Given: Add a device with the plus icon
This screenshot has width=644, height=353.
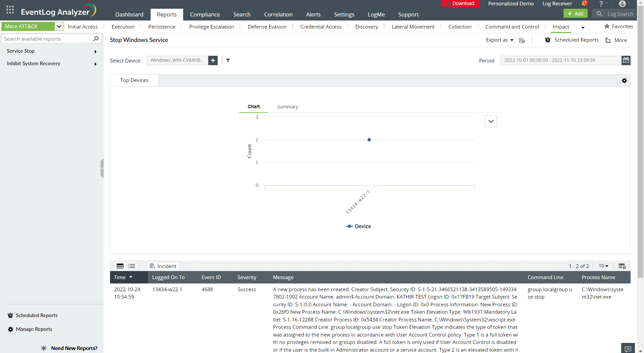Looking at the screenshot, I should click(x=213, y=60).
